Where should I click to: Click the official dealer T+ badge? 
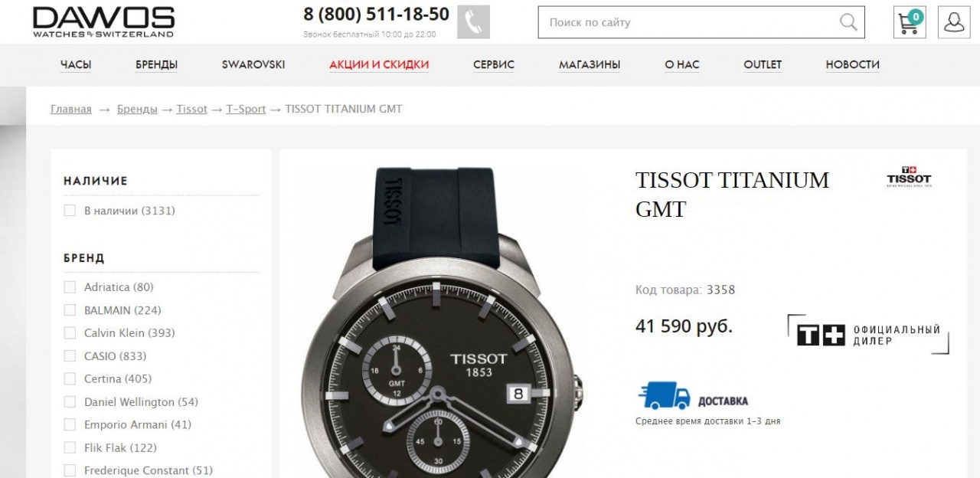coord(868,335)
